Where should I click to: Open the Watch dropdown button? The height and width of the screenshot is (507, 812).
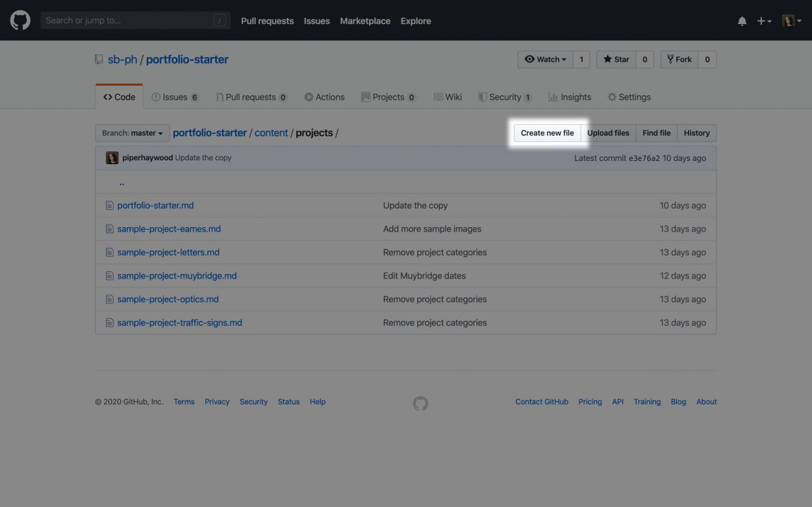(546, 59)
